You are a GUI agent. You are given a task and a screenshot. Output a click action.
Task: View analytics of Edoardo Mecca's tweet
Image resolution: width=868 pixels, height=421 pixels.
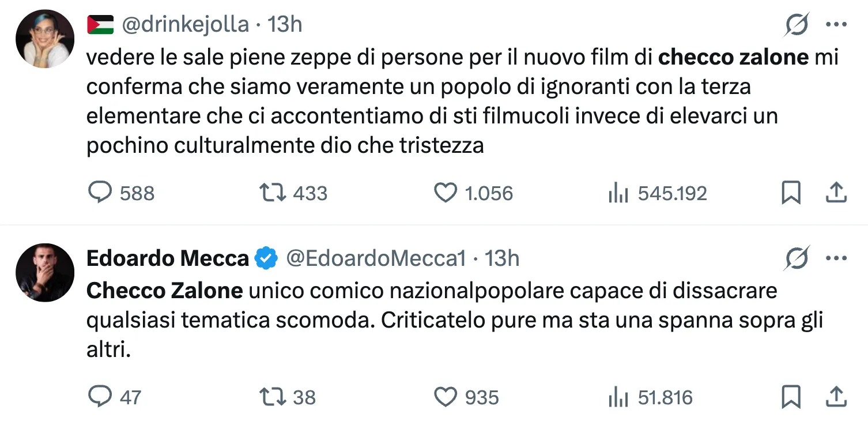pos(617,398)
